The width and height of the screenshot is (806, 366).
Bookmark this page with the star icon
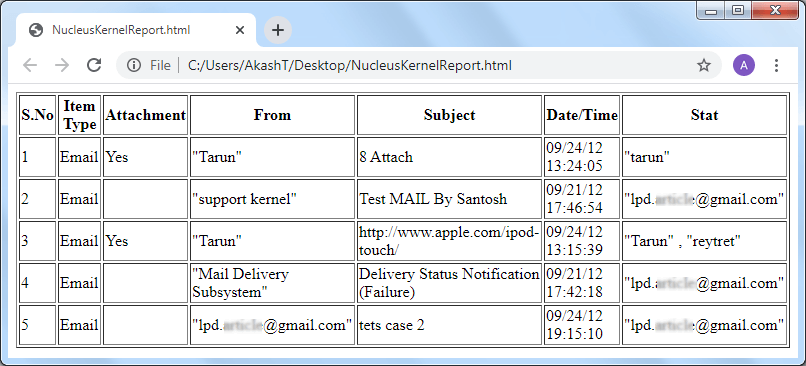[x=703, y=65]
